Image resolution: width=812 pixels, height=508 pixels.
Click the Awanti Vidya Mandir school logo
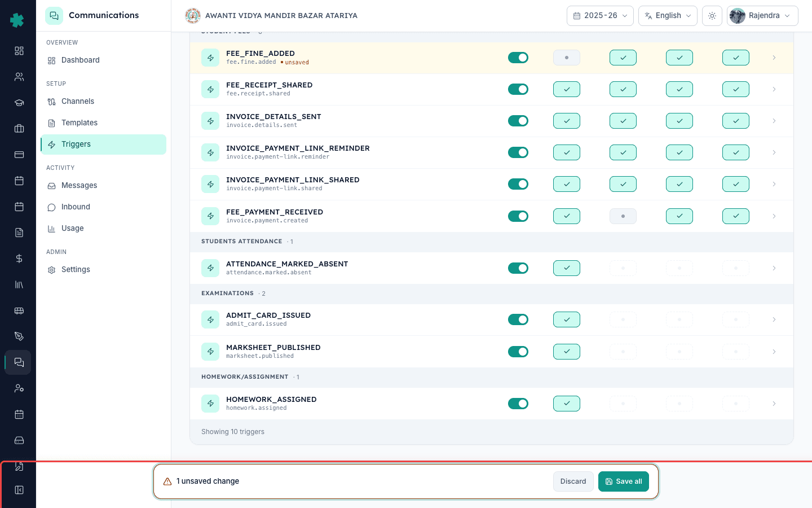(193, 16)
